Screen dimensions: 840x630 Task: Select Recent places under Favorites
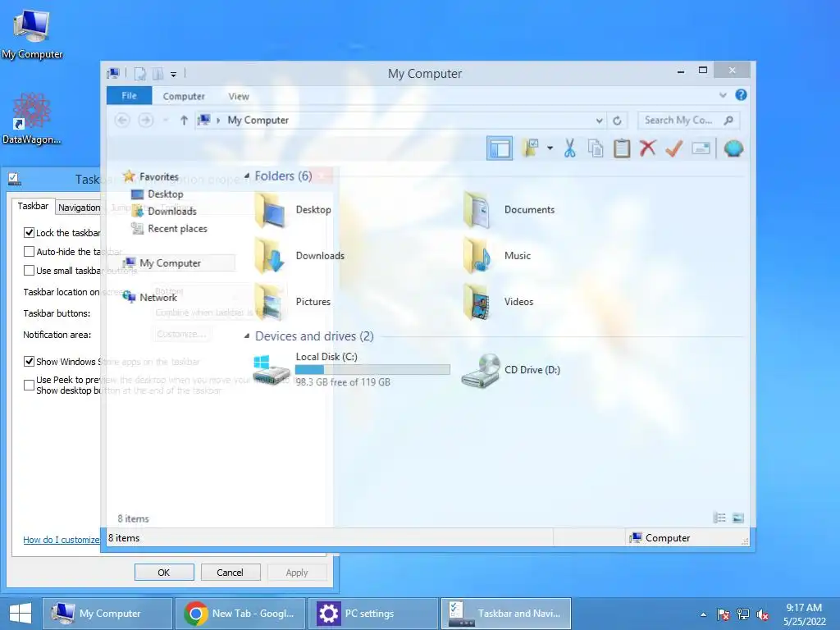coord(169,229)
